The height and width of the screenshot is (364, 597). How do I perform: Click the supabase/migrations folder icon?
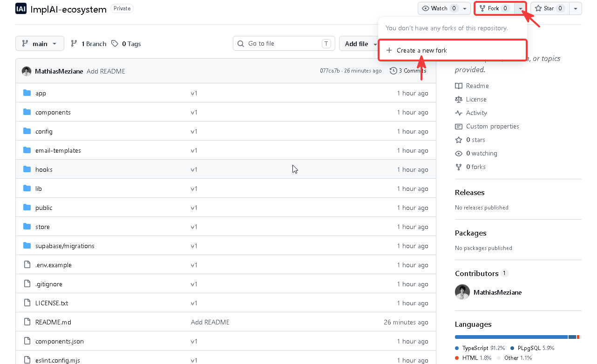(x=27, y=246)
